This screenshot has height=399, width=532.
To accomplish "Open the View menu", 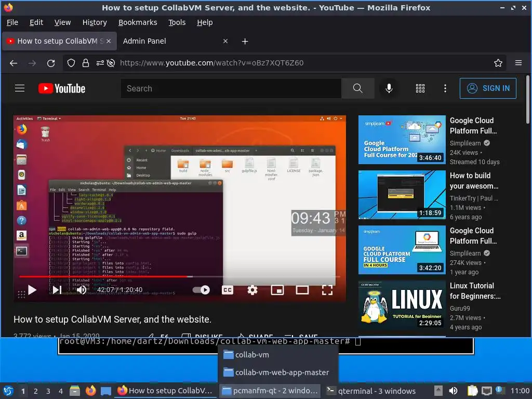I will click(x=62, y=22).
